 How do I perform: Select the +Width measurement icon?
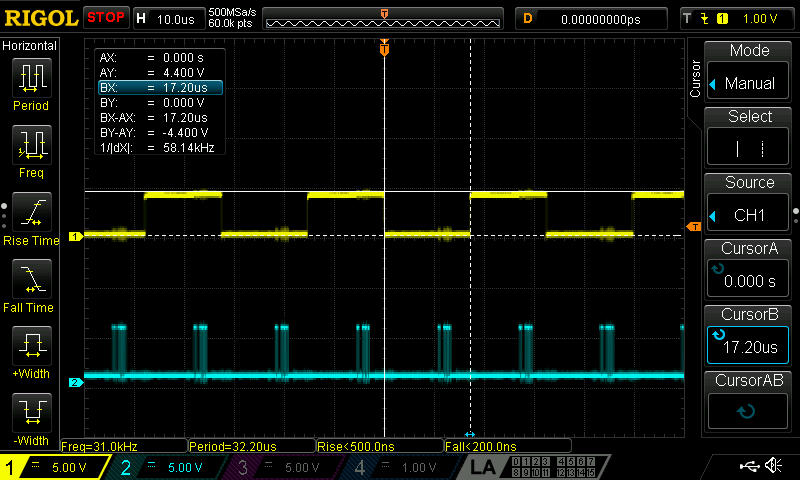pos(32,346)
